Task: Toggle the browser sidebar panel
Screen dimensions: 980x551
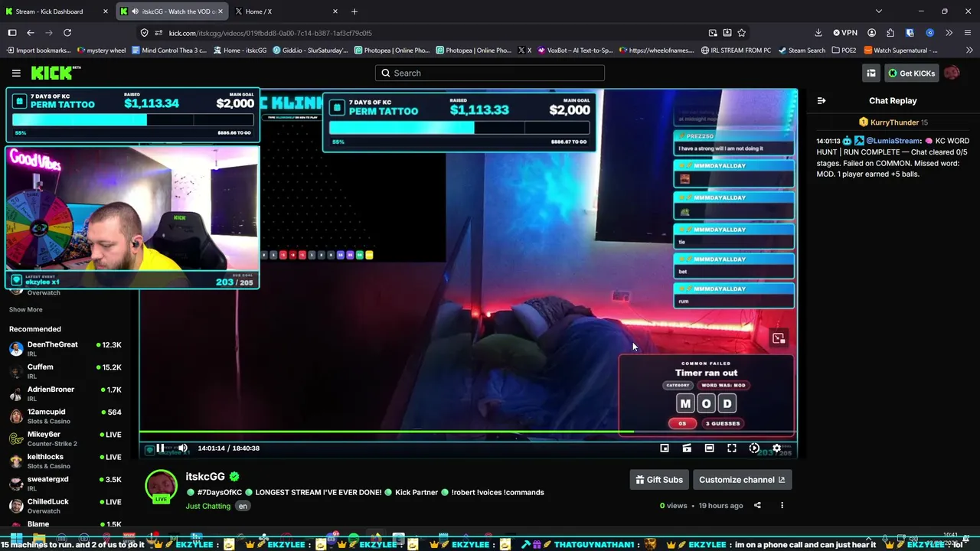Action: coord(12,33)
